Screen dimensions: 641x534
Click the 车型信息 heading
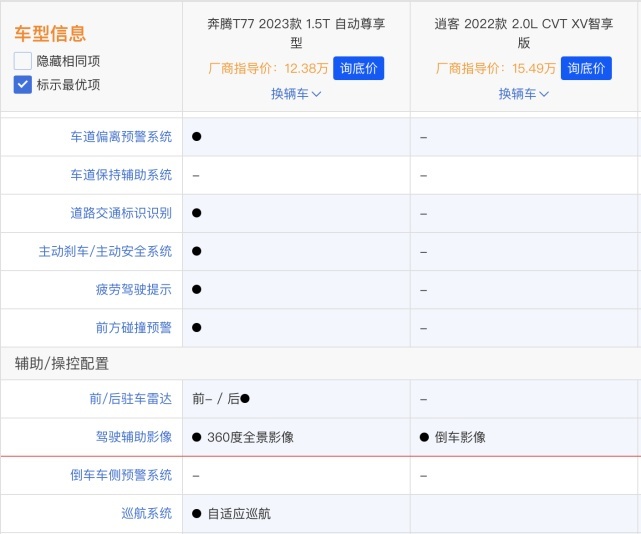pos(50,34)
